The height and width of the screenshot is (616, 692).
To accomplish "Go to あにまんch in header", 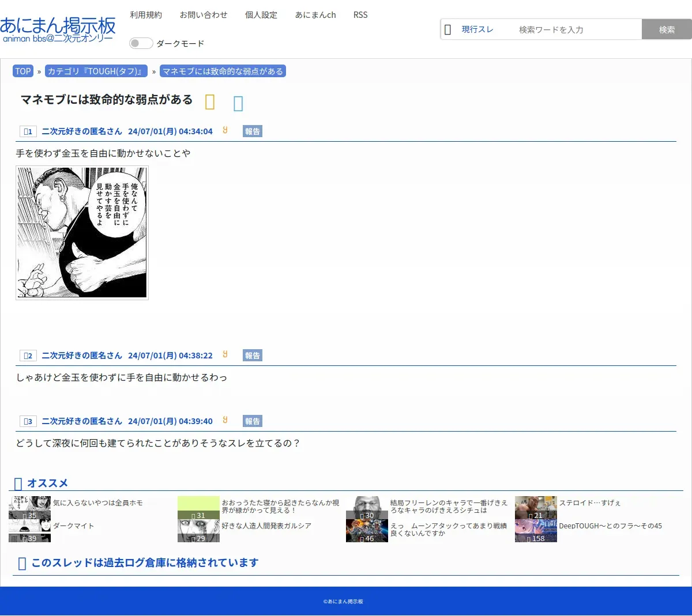I will pyautogui.click(x=315, y=15).
